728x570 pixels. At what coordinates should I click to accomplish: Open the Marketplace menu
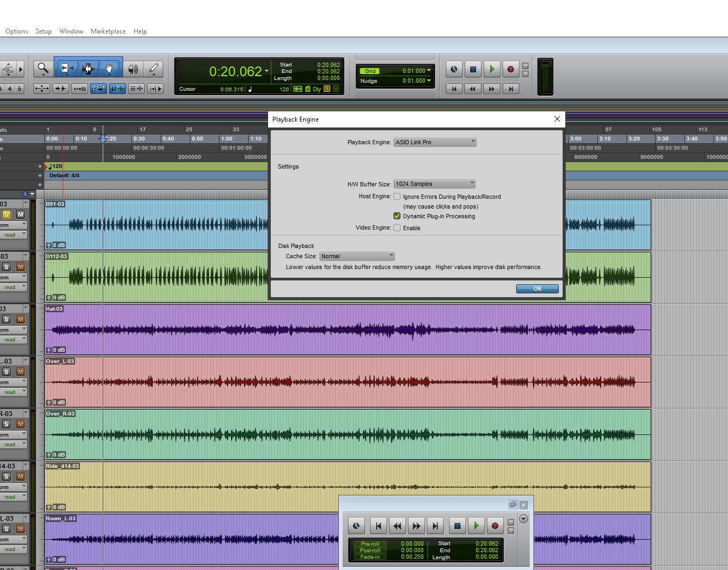(108, 31)
